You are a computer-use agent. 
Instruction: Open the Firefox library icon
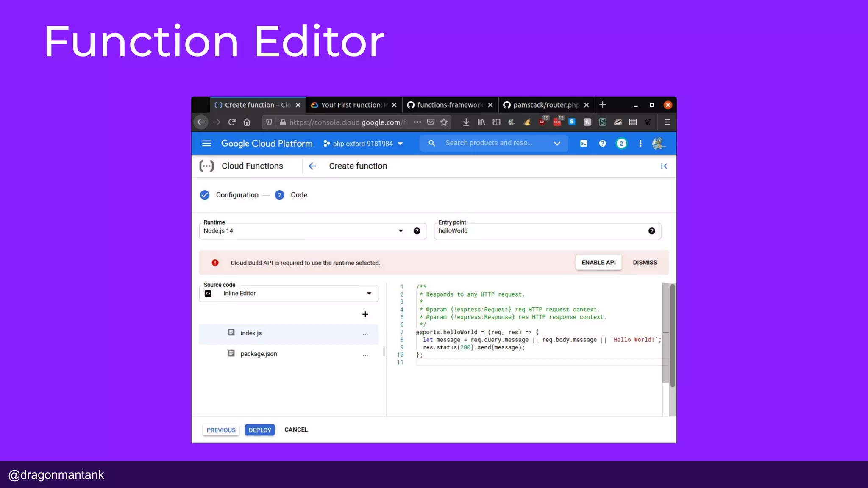click(x=481, y=122)
